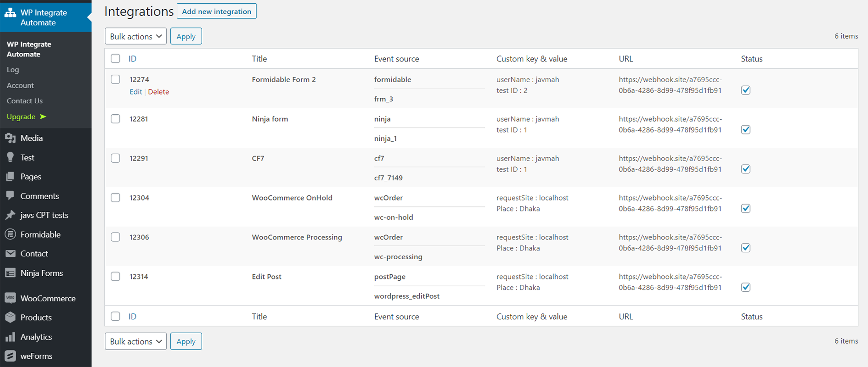Click the bottom Apply button

click(186, 341)
